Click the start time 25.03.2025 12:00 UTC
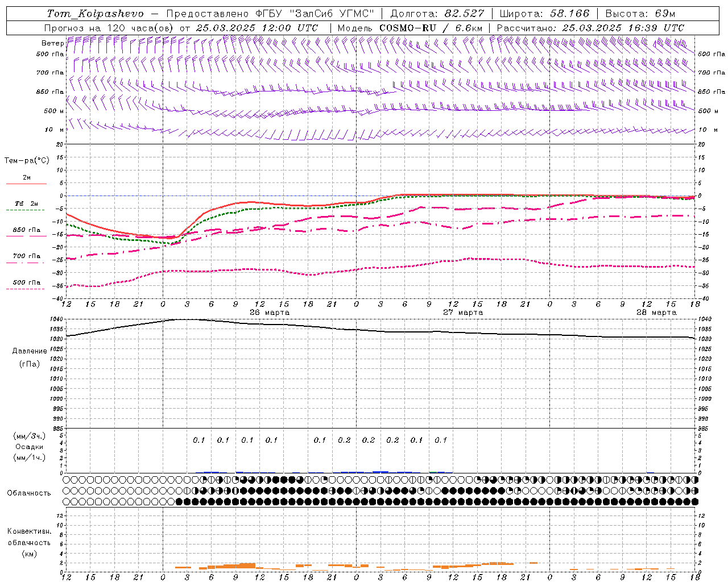Screen dimensions: 728x582 point(257,28)
